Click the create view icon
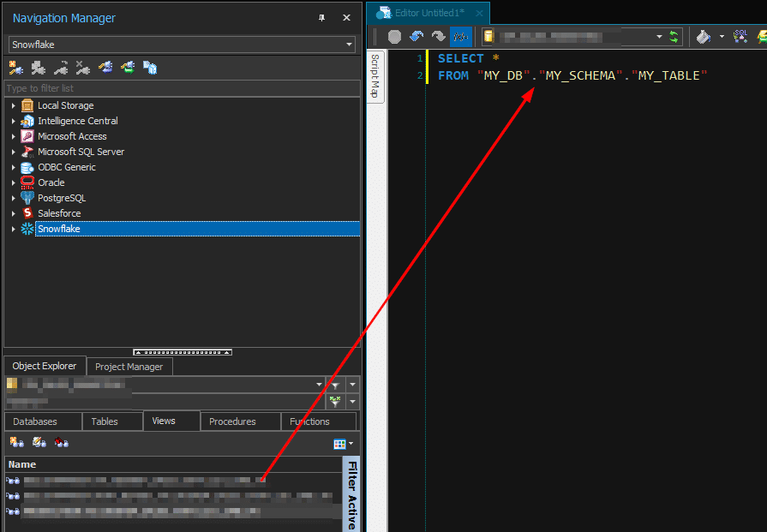The width and height of the screenshot is (767, 532). tap(16, 443)
